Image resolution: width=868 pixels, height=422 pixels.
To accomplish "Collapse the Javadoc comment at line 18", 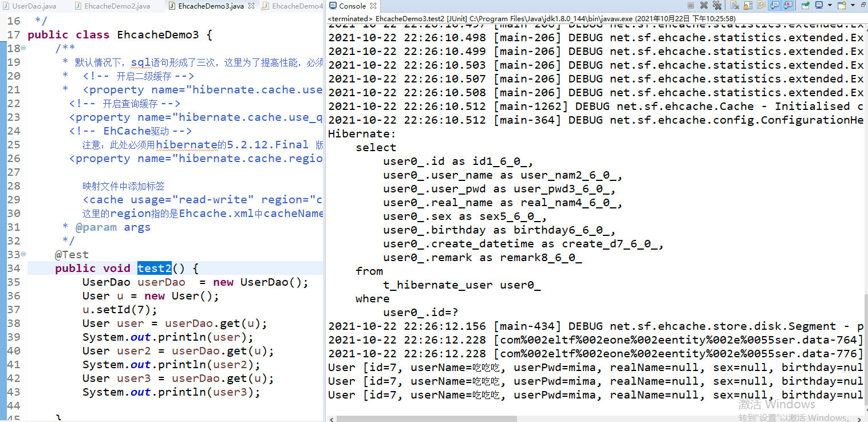I will (23, 48).
